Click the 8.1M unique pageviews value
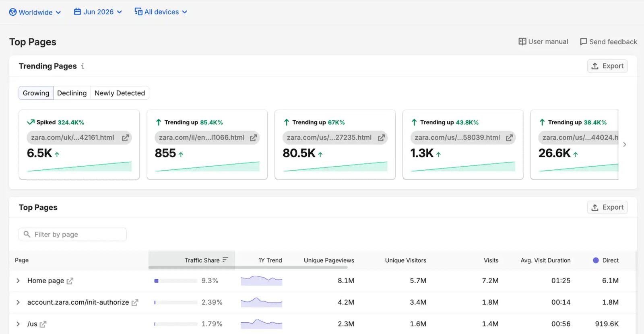The image size is (644, 334). (346, 280)
